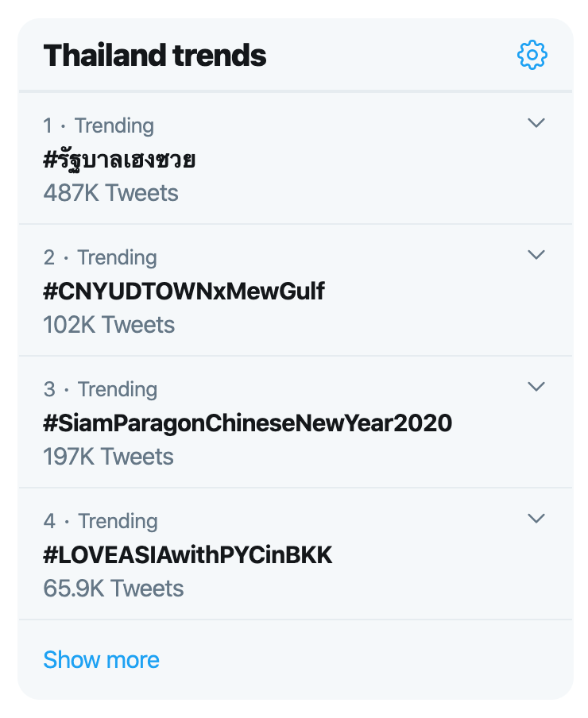Open the chevron menu beside #CNYUDTOWNxMewGulf
The width and height of the screenshot is (588, 718).
537,255
